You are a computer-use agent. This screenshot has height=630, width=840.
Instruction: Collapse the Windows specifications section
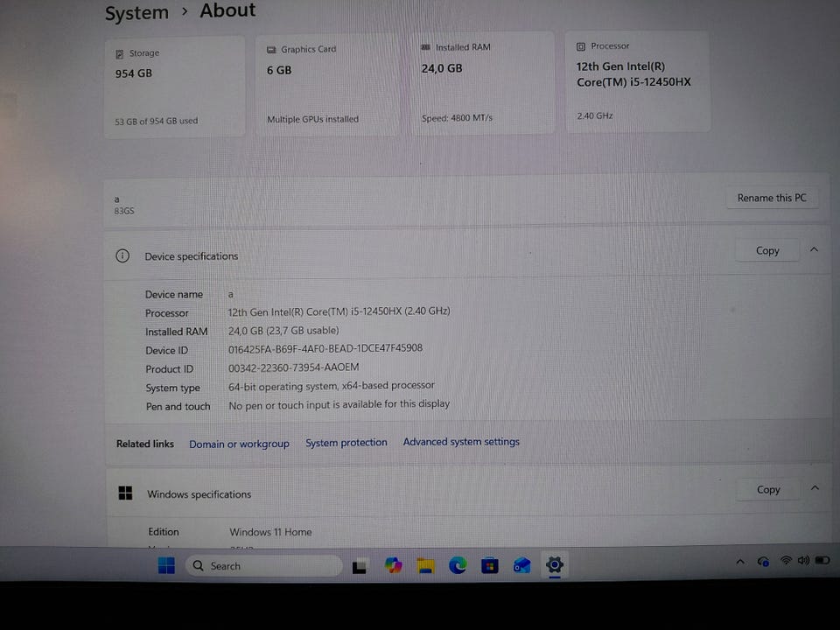(815, 488)
